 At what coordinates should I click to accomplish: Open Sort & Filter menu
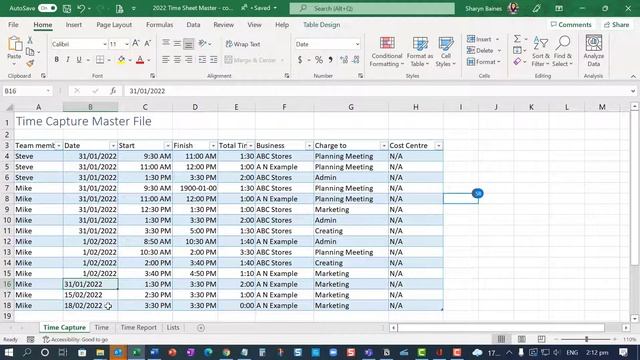point(540,51)
